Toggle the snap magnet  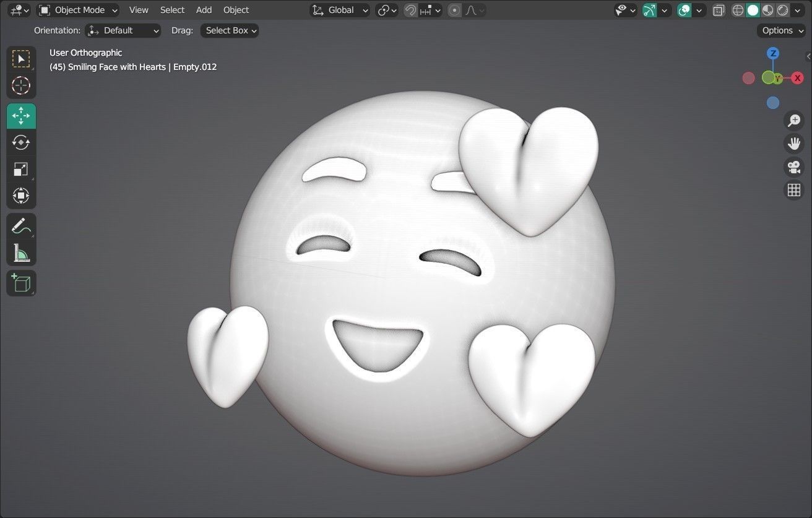(410, 10)
